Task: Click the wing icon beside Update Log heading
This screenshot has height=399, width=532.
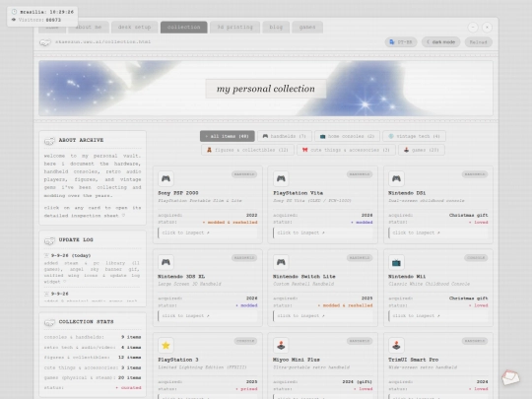Action: pyautogui.click(x=49, y=240)
